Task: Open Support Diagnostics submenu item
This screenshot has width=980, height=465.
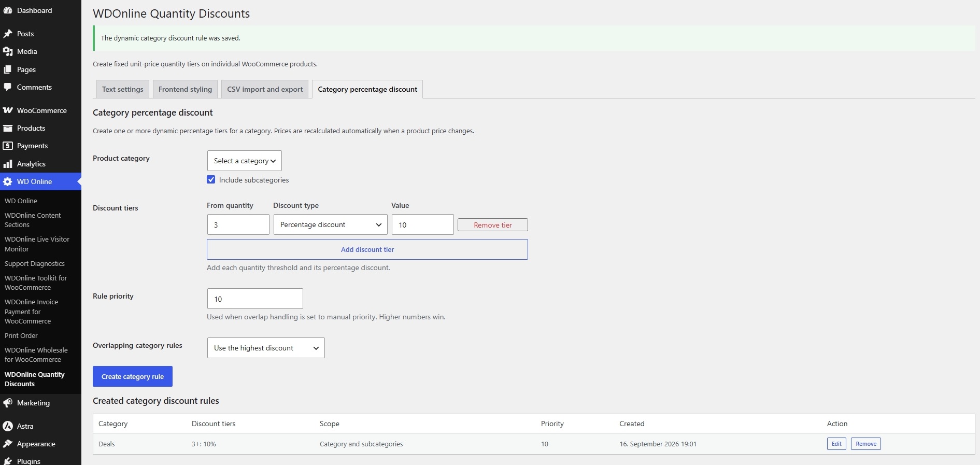Action: coord(35,263)
